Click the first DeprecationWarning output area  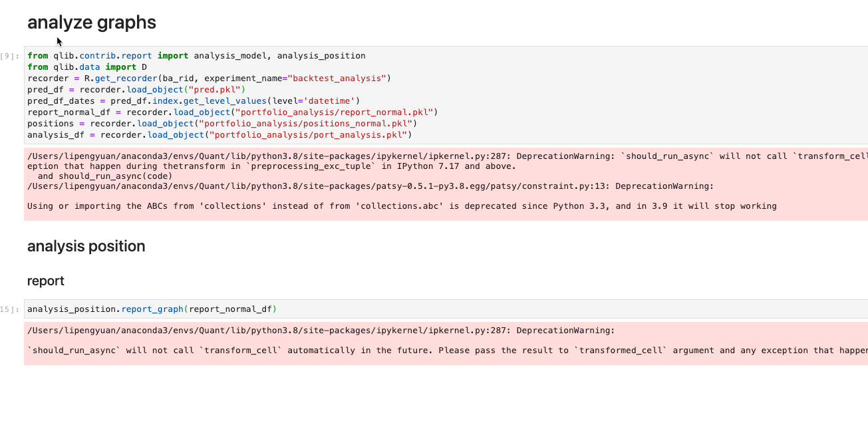point(446,185)
